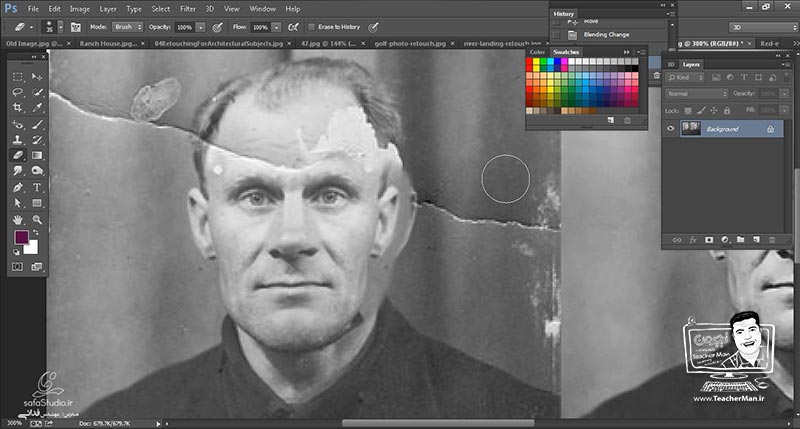This screenshot has height=429, width=800.
Task: Open the brush preset picker dropdown
Action: 61,27
